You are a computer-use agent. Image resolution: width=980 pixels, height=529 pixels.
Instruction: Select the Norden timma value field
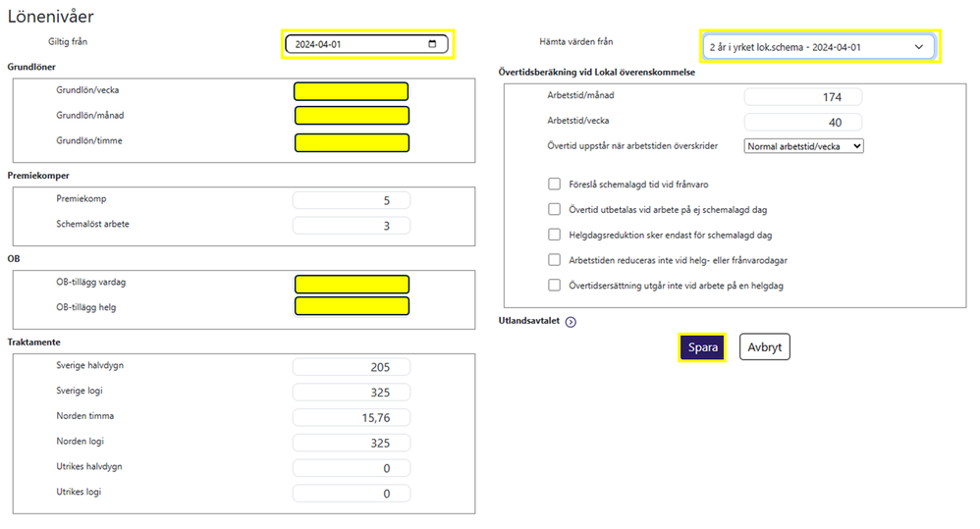click(x=351, y=417)
